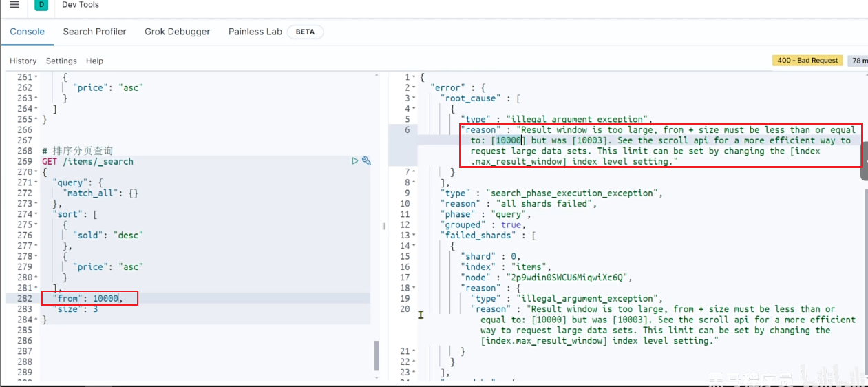
Task: Fold the "sort" array at line 274
Action: tap(36, 214)
